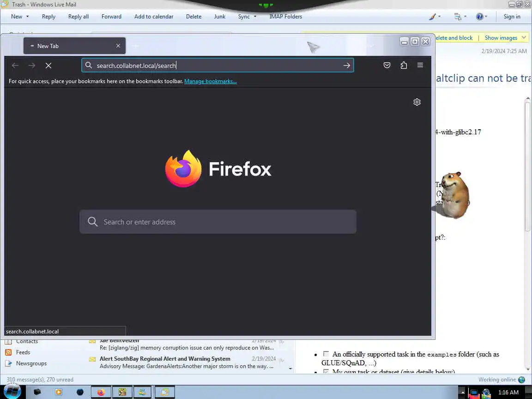The height and width of the screenshot is (399, 532).
Task: Open the Manage bookmarks link
Action: point(211,81)
